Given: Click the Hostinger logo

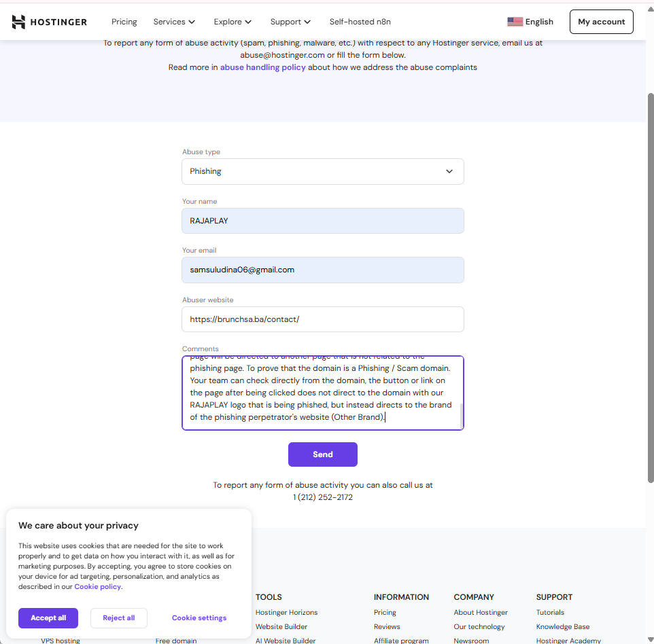Looking at the screenshot, I should click(x=50, y=22).
